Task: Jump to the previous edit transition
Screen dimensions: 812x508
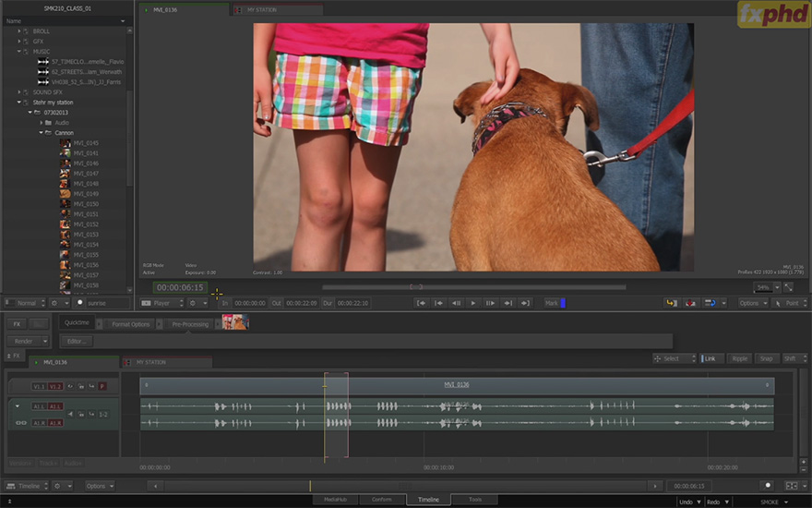Action: click(x=438, y=303)
